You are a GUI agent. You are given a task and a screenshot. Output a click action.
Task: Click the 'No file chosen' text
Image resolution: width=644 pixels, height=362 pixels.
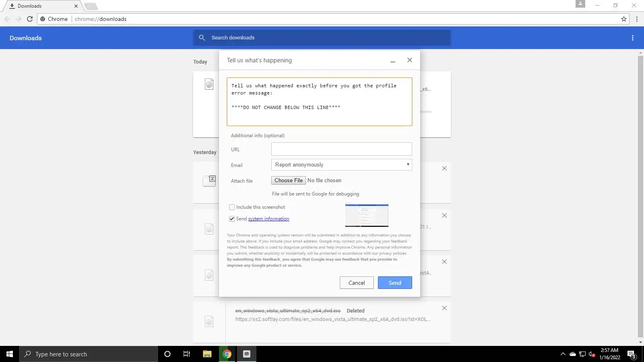[324, 181]
